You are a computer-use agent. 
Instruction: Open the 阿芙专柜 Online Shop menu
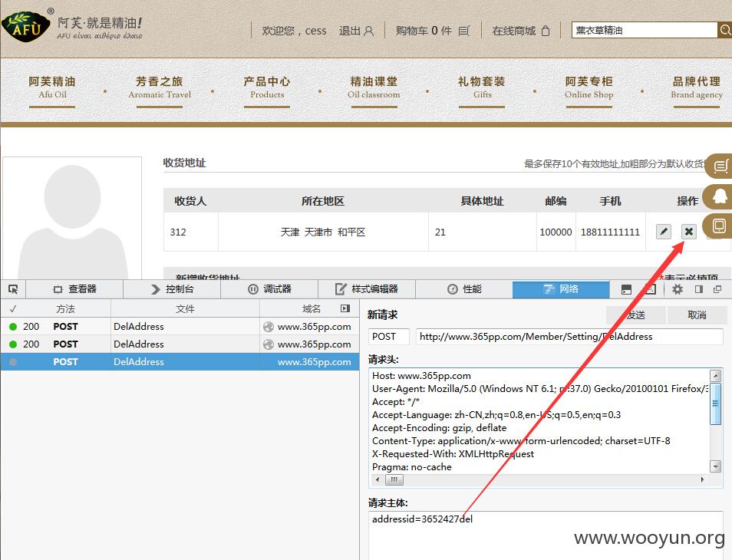(x=589, y=89)
